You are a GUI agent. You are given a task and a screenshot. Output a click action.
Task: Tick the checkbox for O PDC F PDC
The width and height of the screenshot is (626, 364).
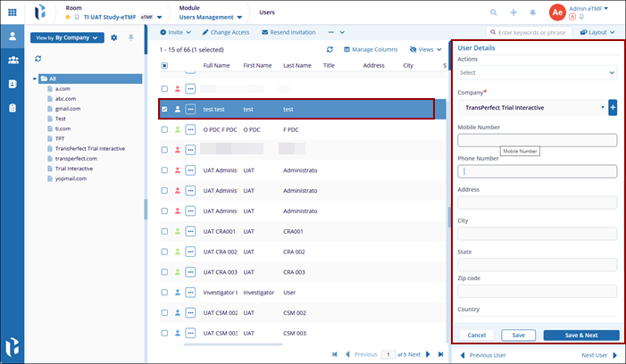pyautogui.click(x=164, y=129)
